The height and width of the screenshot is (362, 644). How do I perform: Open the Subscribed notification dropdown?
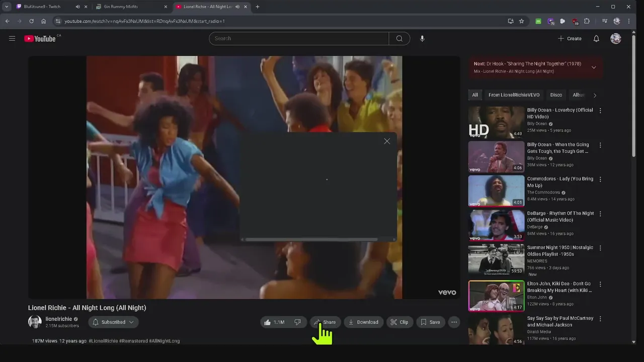(114, 322)
